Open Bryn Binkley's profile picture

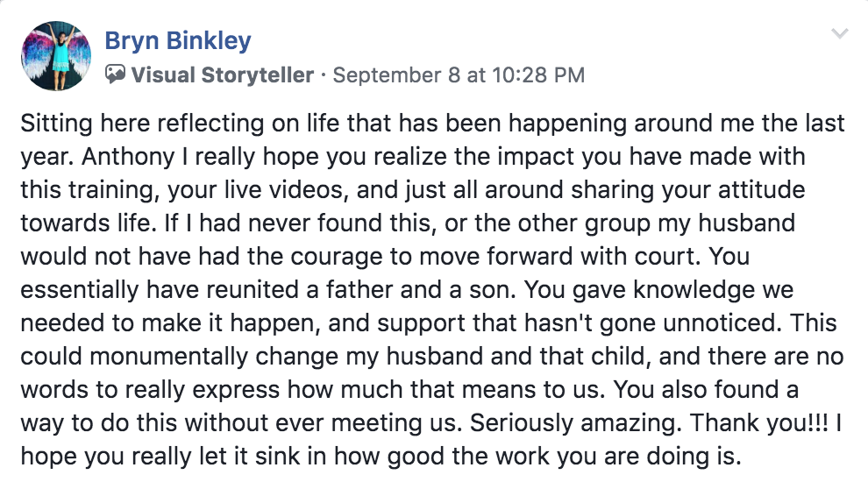coord(56,56)
